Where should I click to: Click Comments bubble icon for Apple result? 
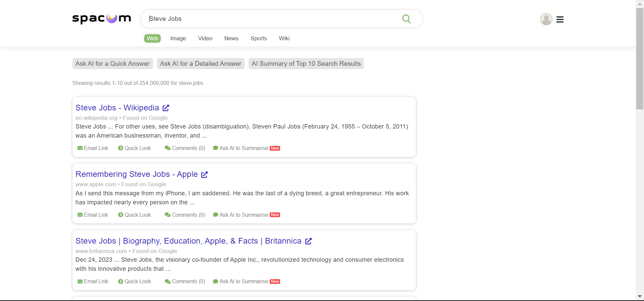[168, 215]
